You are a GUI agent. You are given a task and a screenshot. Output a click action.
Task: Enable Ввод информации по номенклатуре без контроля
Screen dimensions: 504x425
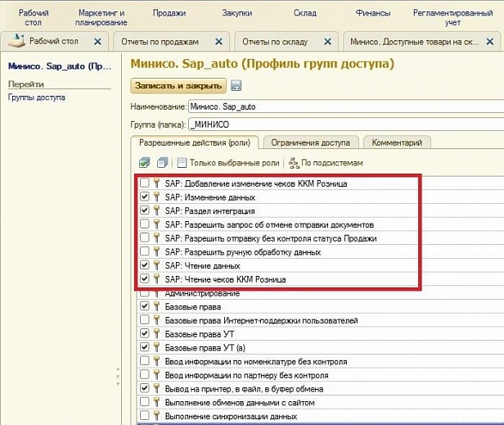(145, 361)
